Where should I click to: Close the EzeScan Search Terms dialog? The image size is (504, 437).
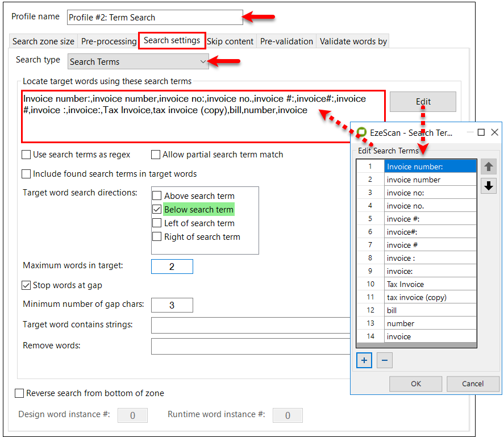tap(494, 132)
